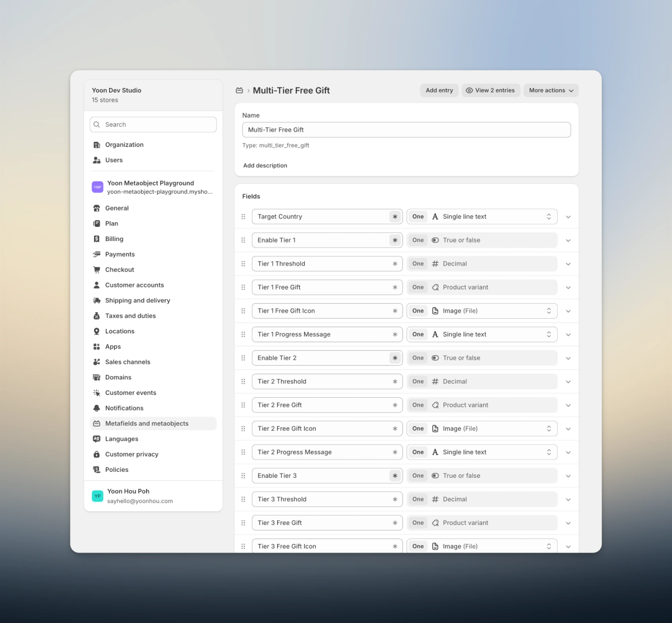Open Taxes and duties settings
This screenshot has height=623, width=672.
pos(153,316)
